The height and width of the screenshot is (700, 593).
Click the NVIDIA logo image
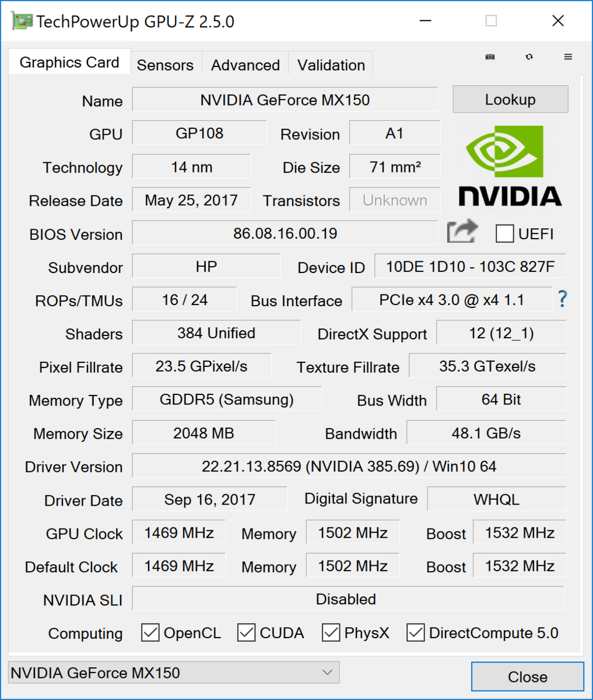click(510, 166)
